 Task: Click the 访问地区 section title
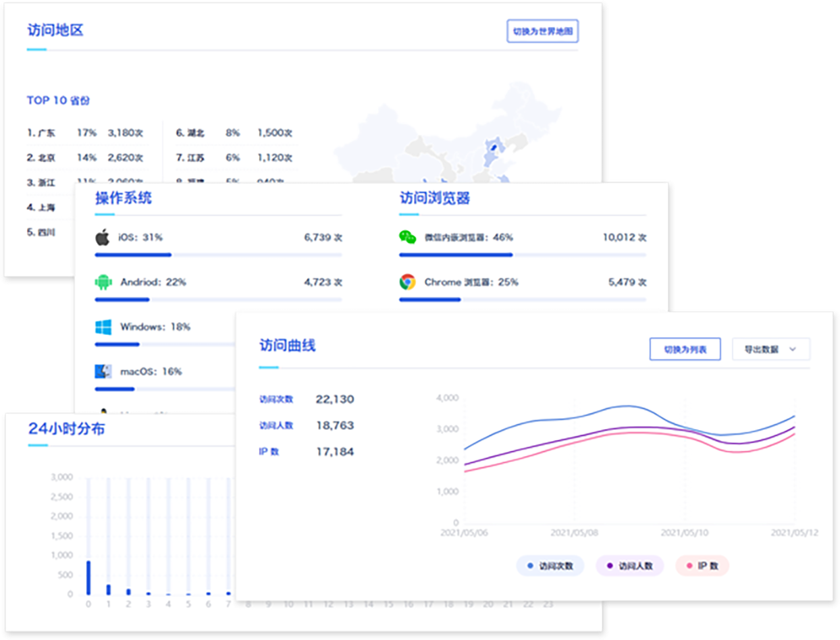point(55,30)
